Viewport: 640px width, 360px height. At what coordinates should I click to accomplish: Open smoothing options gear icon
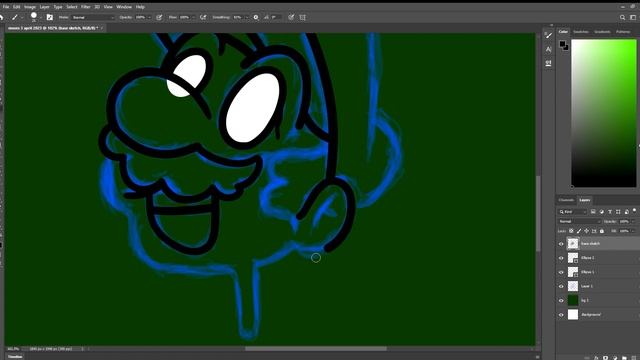256,18
